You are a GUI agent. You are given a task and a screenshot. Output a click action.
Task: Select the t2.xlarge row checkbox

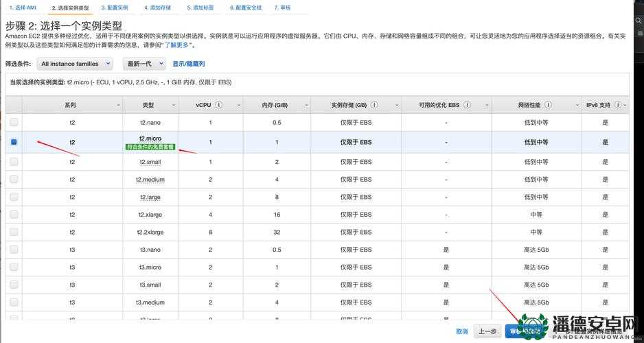coord(14,215)
